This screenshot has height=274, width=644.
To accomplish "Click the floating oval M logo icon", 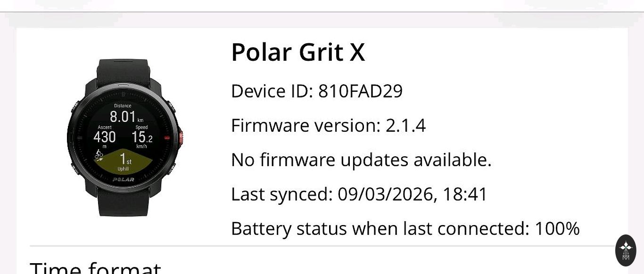I will (x=626, y=250).
